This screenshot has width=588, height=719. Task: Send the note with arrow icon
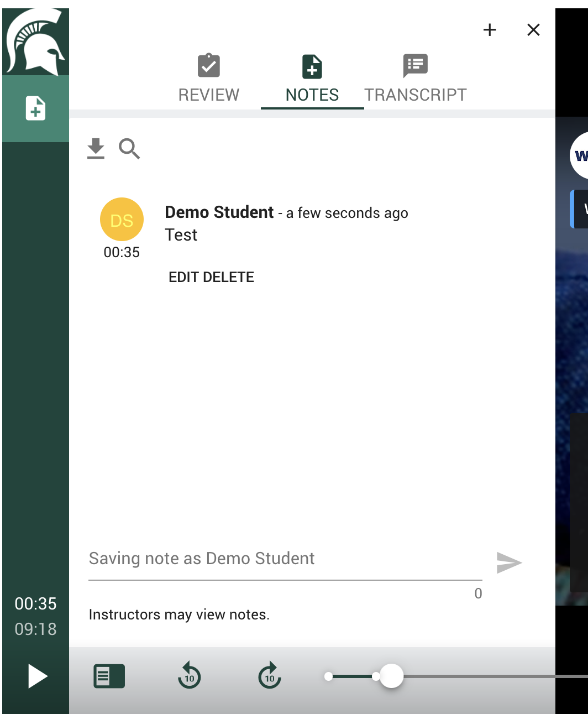pyautogui.click(x=509, y=563)
